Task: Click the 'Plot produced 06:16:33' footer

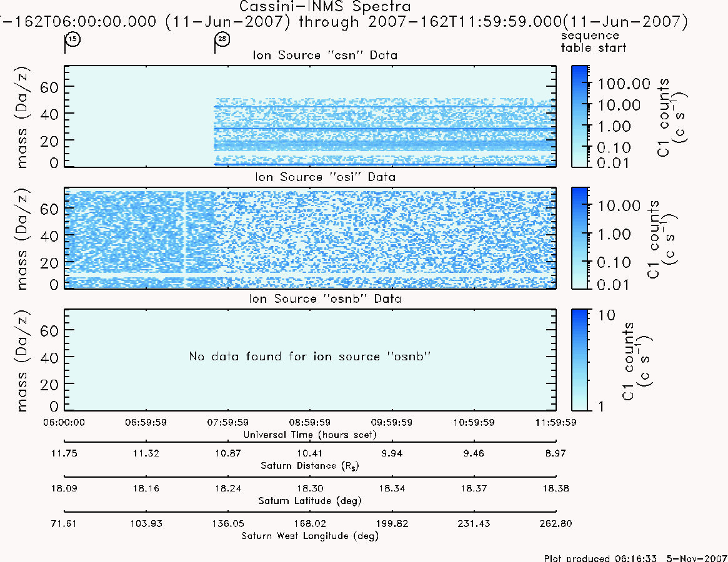Action: click(636, 558)
